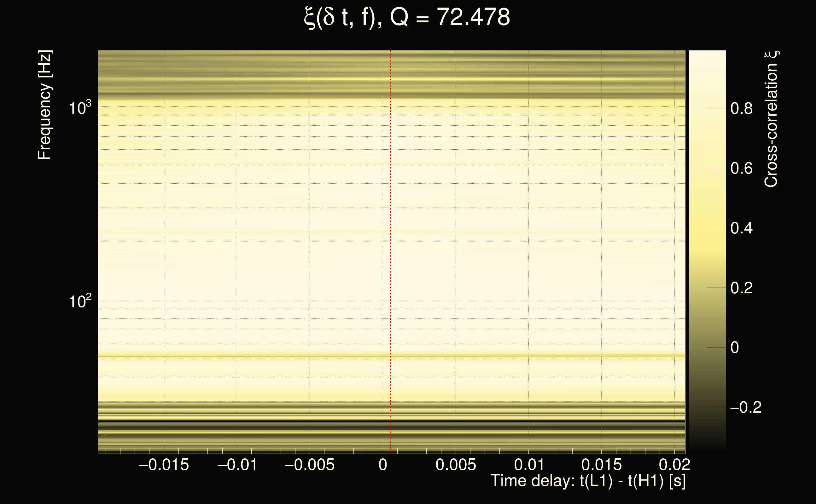Click the Time delay x-axis label
Image resolution: width=816 pixels, height=504 pixels.
pos(588,481)
